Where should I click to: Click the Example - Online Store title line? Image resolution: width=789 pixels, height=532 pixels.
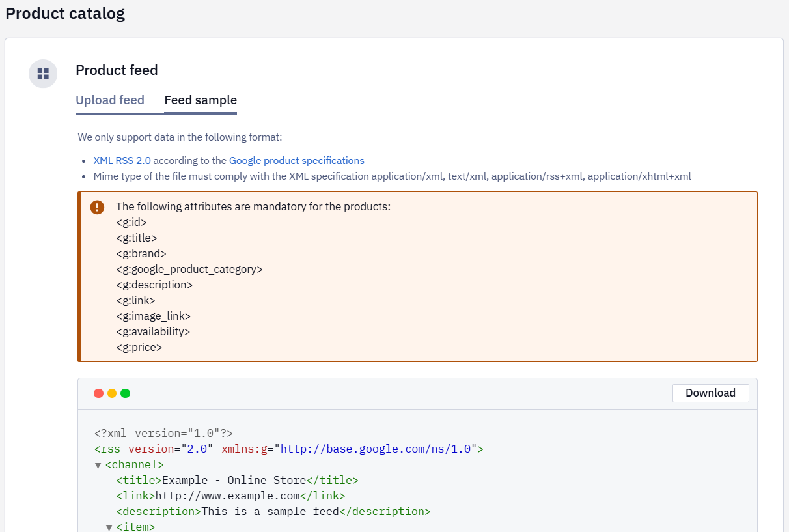tap(238, 481)
